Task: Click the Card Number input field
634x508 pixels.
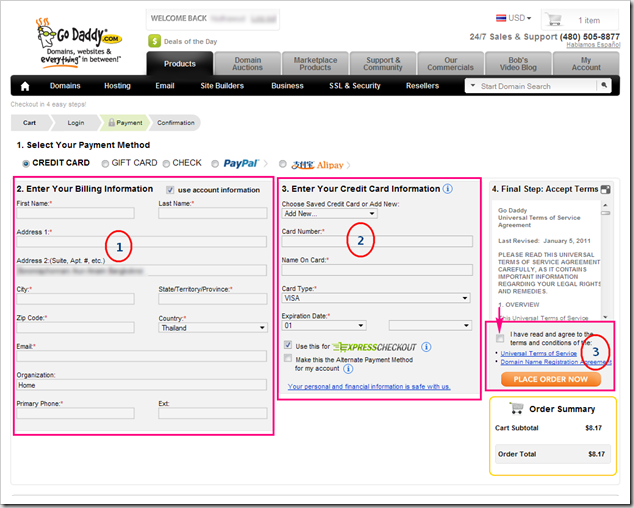Action: (x=377, y=241)
